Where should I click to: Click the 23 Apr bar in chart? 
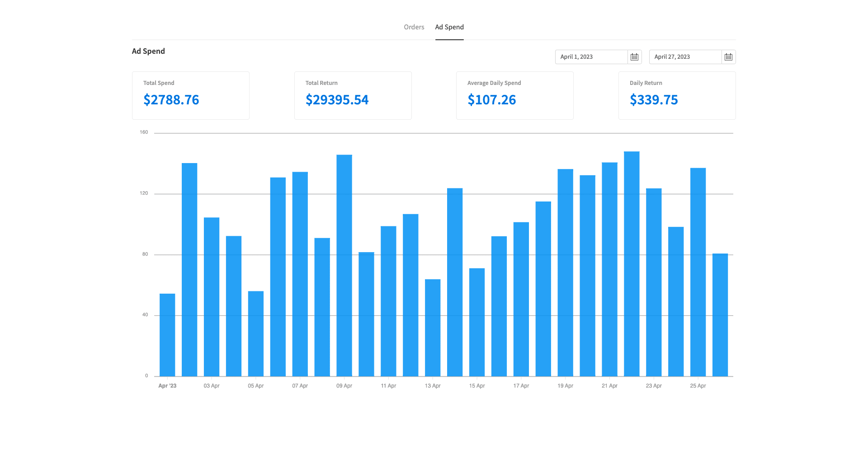654,282
